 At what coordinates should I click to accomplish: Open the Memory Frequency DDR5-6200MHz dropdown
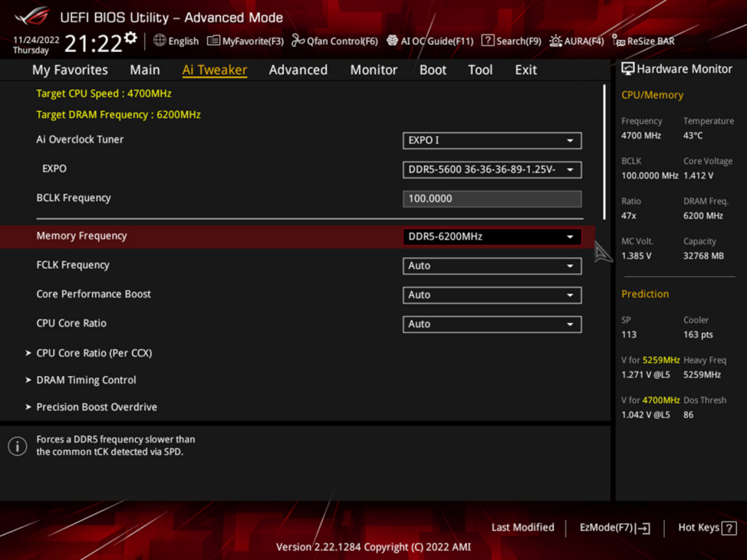click(492, 236)
